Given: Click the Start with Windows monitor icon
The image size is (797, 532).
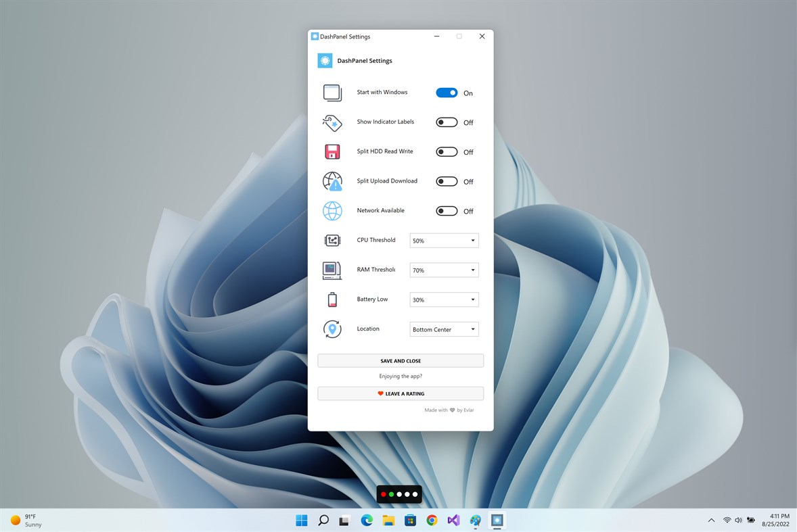Looking at the screenshot, I should pos(332,93).
